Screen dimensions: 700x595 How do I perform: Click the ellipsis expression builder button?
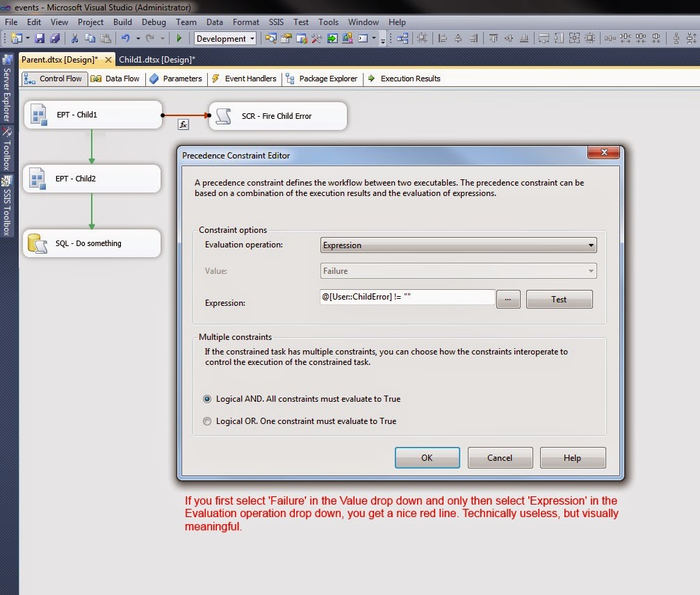pyautogui.click(x=508, y=299)
